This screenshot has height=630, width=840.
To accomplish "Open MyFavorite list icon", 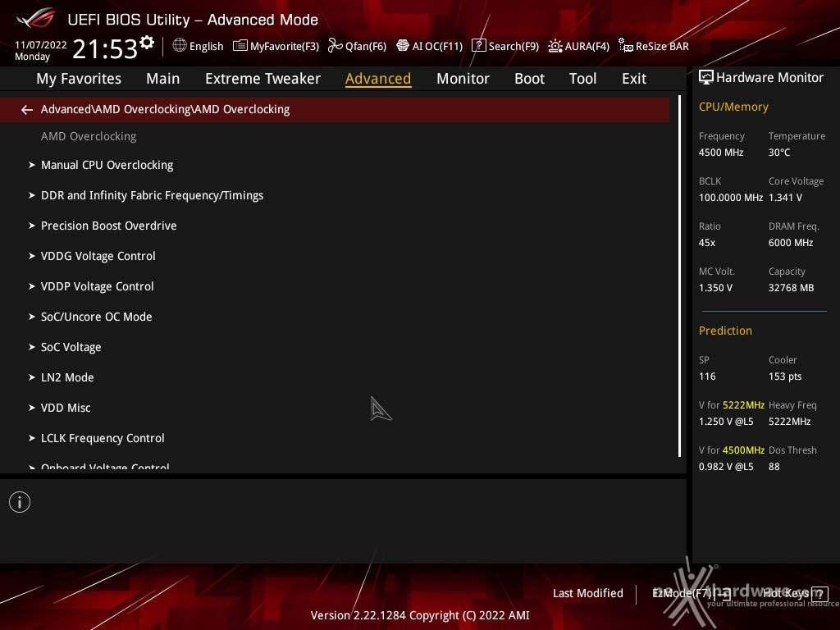I will click(x=240, y=46).
